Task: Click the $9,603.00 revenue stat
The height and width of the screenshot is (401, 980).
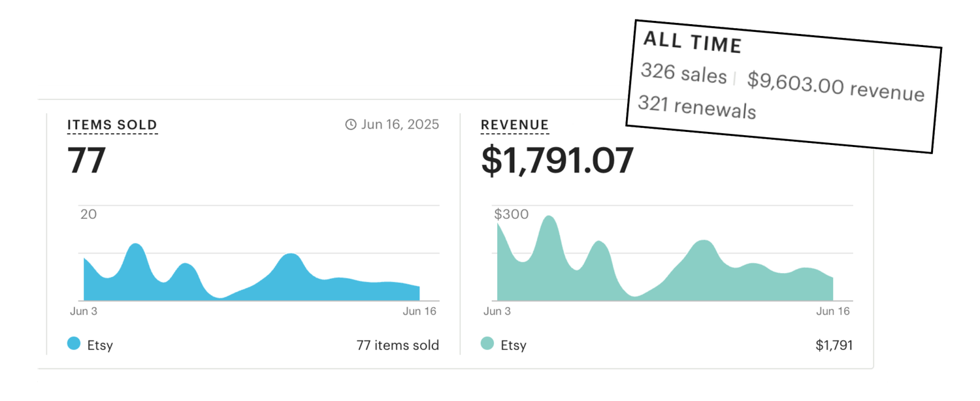Action: click(836, 88)
